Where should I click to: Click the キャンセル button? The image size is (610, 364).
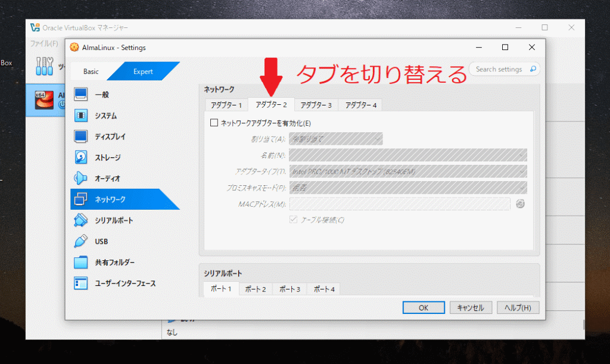(471, 307)
